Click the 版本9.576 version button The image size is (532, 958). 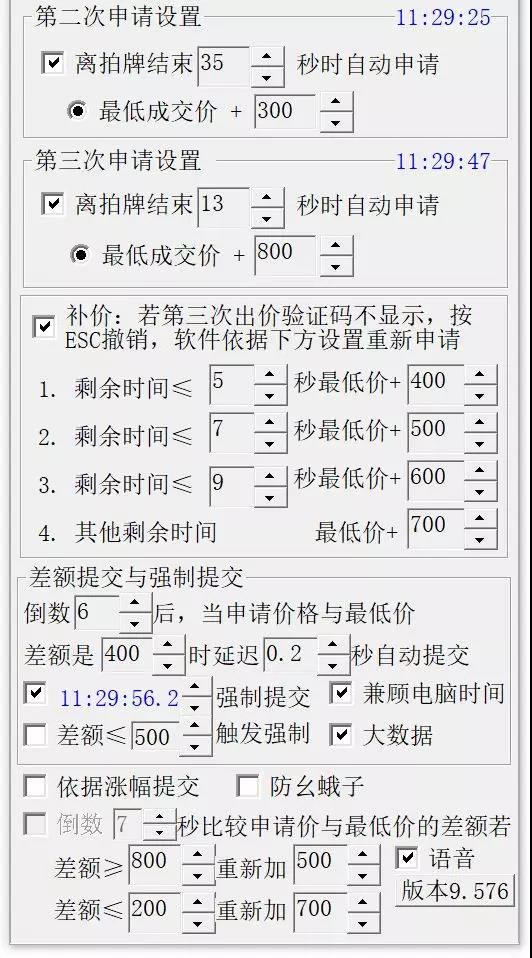454,890
